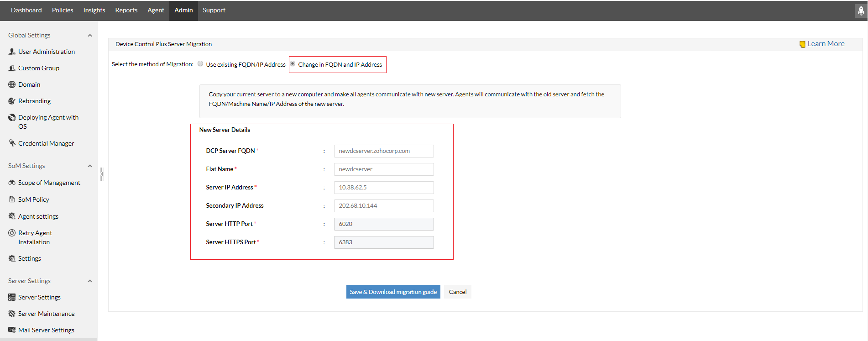Click the Mail Server Settings envelope icon
This screenshot has width=868, height=341.
[12, 330]
